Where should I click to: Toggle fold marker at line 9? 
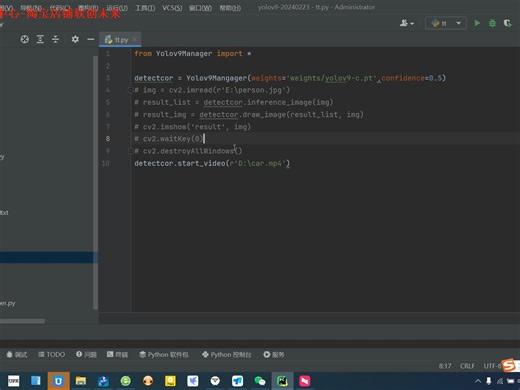pyautogui.click(x=130, y=151)
